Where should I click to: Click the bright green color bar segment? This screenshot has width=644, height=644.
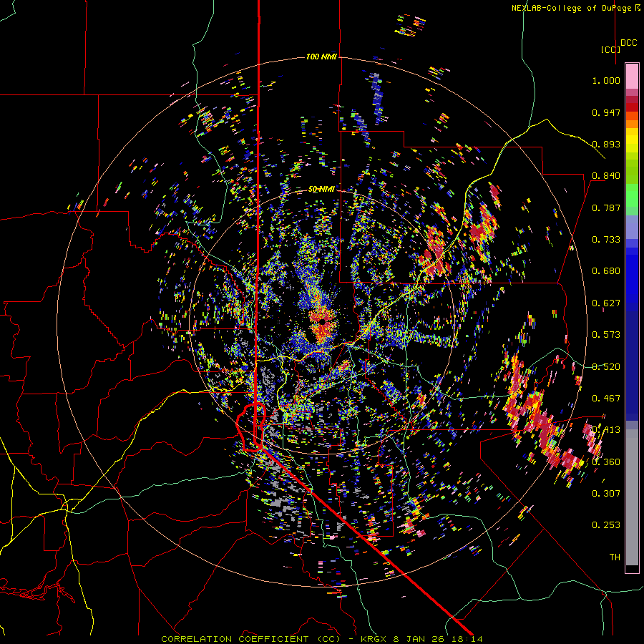tap(632, 196)
